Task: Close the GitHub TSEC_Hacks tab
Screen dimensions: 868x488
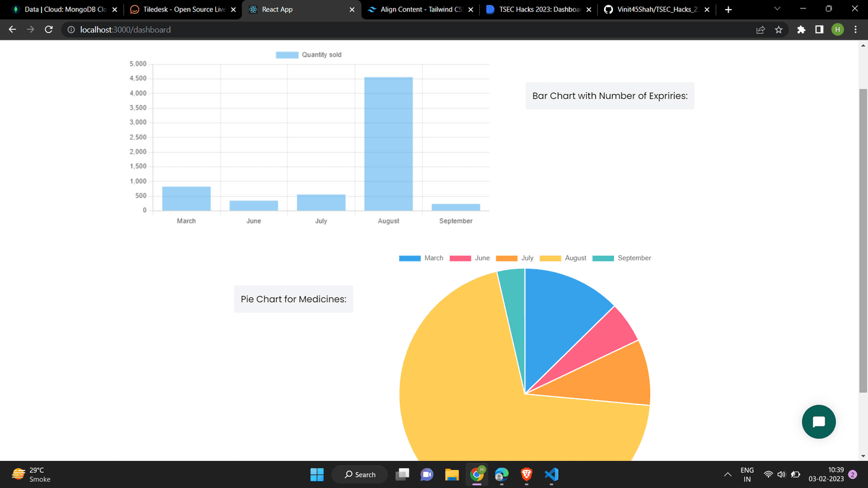Action: (x=707, y=10)
